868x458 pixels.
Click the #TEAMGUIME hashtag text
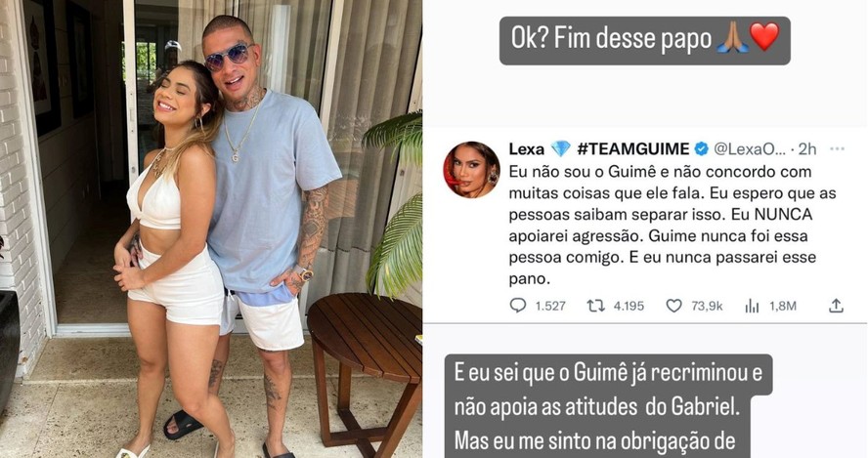632,148
